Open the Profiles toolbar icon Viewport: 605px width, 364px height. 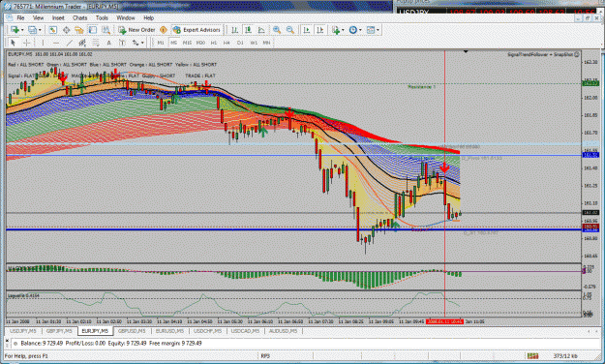coord(32,30)
